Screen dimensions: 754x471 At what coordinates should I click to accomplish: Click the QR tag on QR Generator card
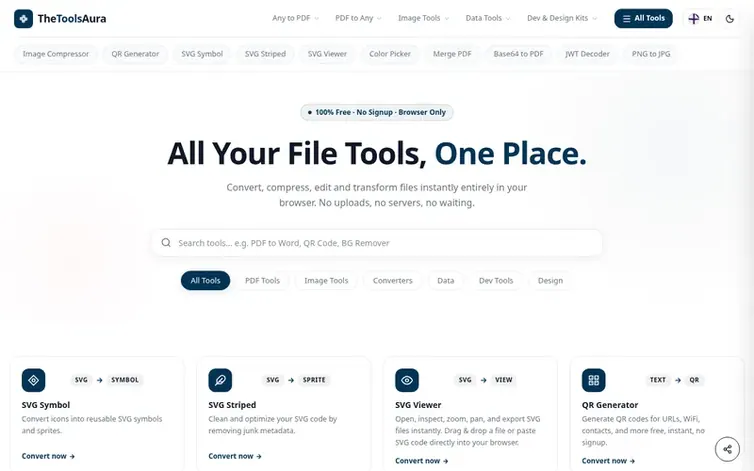[694, 380]
